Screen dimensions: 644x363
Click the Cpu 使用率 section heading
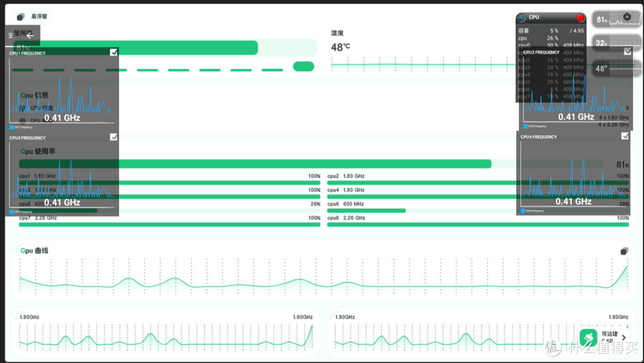(x=38, y=151)
